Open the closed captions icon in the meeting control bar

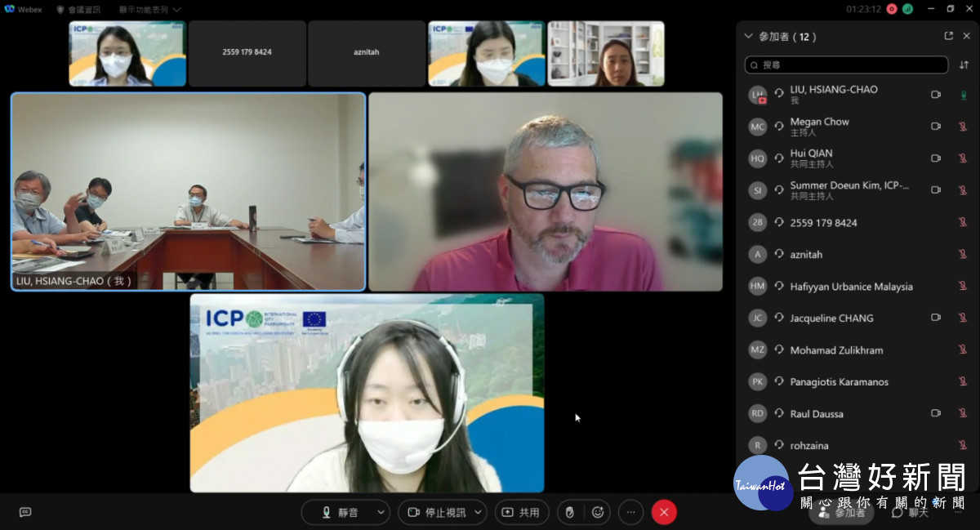coord(25,512)
